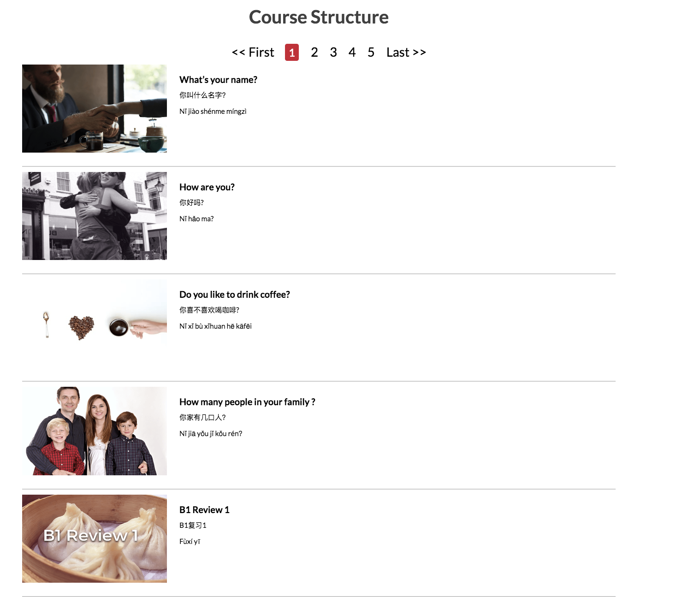Open the coffee beans heart lesson image
This screenshot has height=597, width=700.
tap(95, 323)
